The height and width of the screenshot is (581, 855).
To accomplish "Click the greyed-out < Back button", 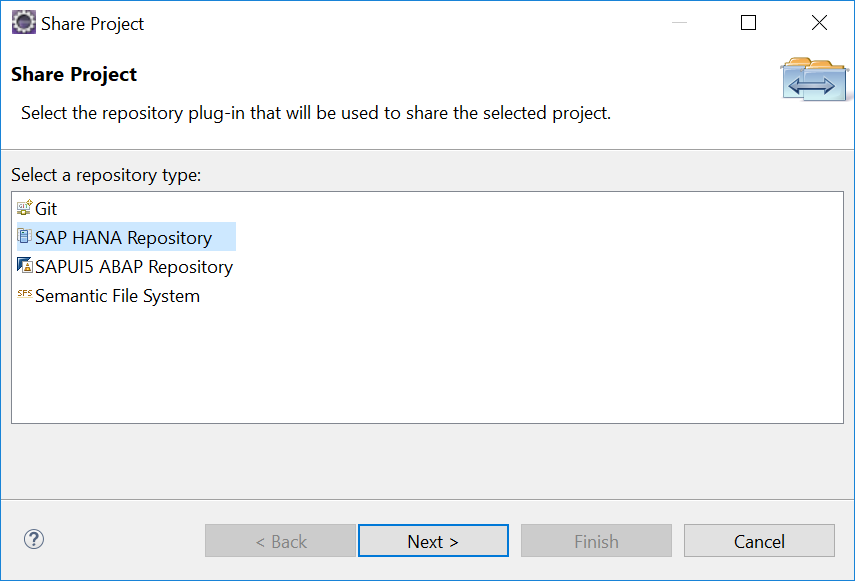I will click(x=280, y=541).
